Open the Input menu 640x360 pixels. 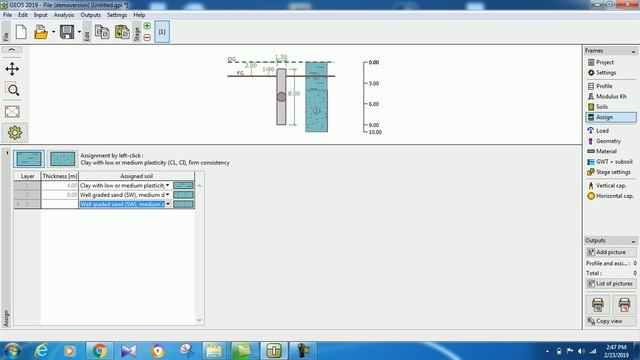[40, 15]
